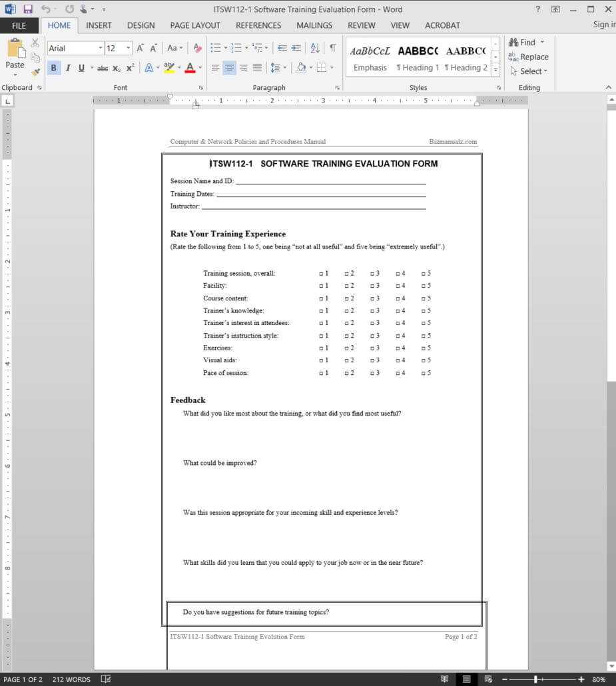
Task: Open the FILE tab
Action: click(x=19, y=26)
